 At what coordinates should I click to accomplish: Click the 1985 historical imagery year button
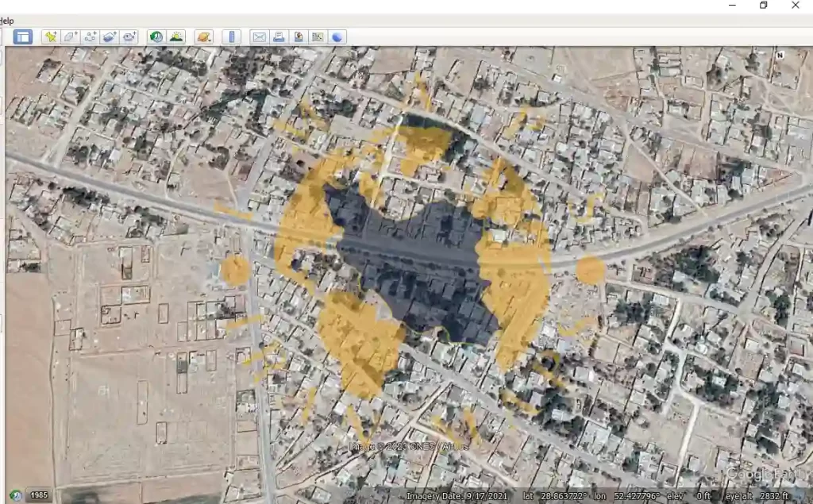[x=38, y=495]
